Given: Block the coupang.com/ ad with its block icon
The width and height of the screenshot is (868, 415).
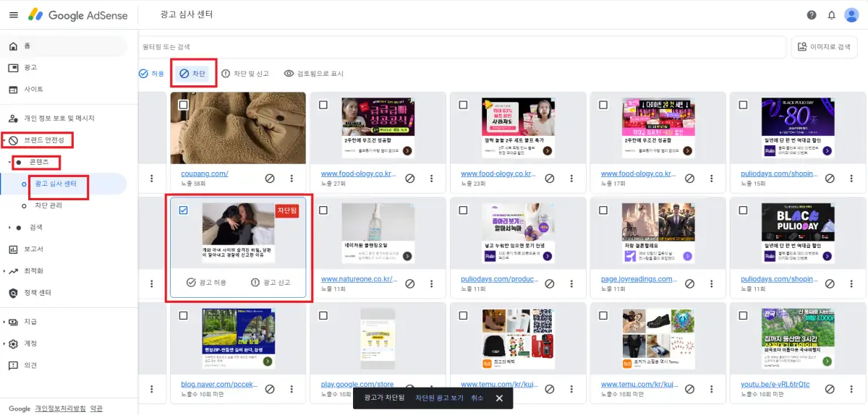Looking at the screenshot, I should tap(268, 178).
